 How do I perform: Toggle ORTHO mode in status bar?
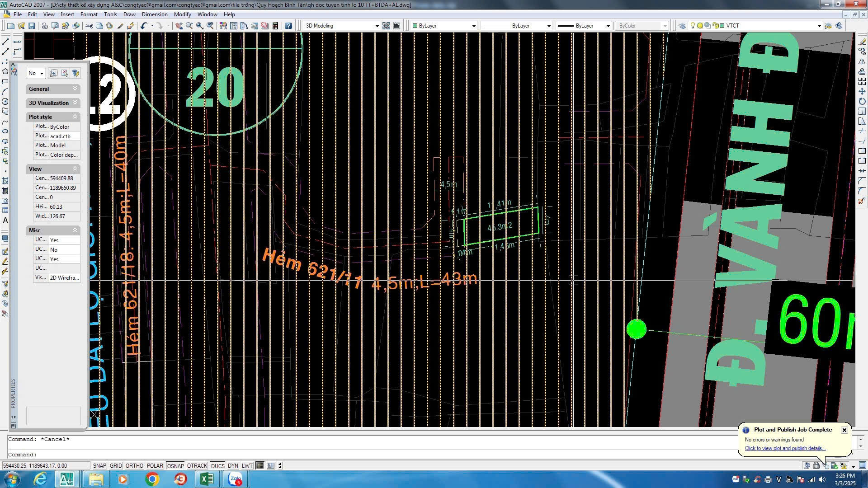(x=134, y=465)
